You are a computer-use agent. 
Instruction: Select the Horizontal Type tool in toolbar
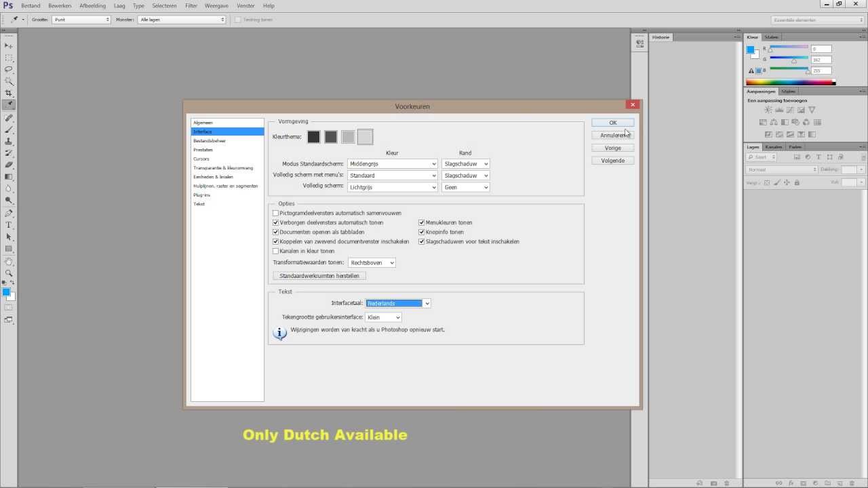click(9, 225)
